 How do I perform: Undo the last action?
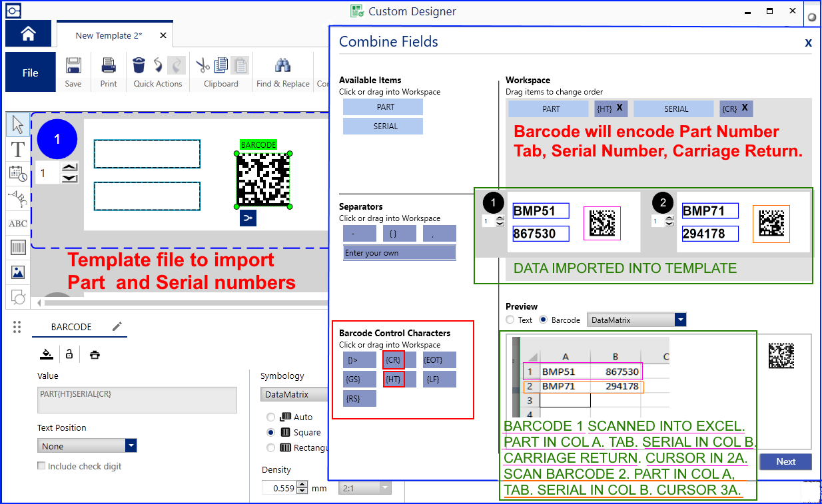click(158, 65)
